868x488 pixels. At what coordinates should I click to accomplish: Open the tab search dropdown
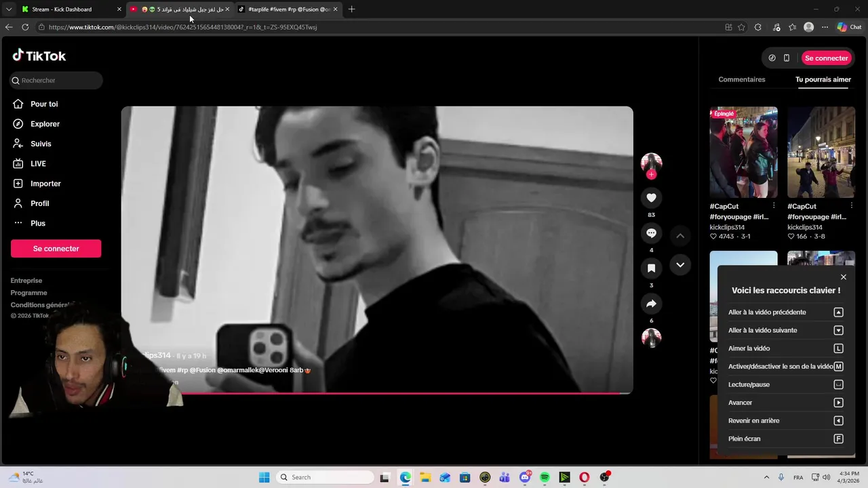pyautogui.click(x=8, y=9)
